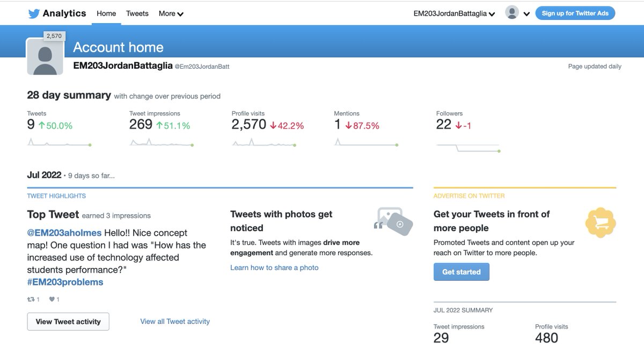Expand the chevron next to header avatar

click(526, 14)
